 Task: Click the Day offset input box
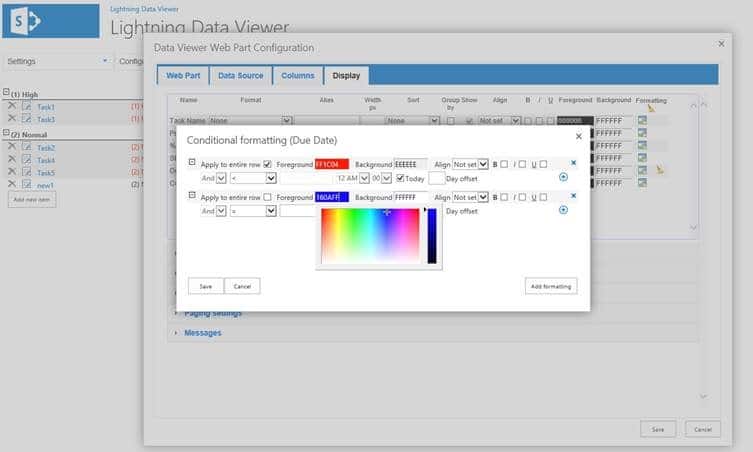point(436,178)
